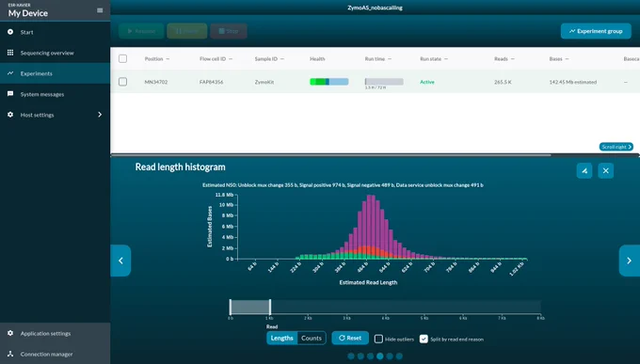The height and width of the screenshot is (364, 640).
Task: Click the Connection manager network icon
Action: coord(10,354)
